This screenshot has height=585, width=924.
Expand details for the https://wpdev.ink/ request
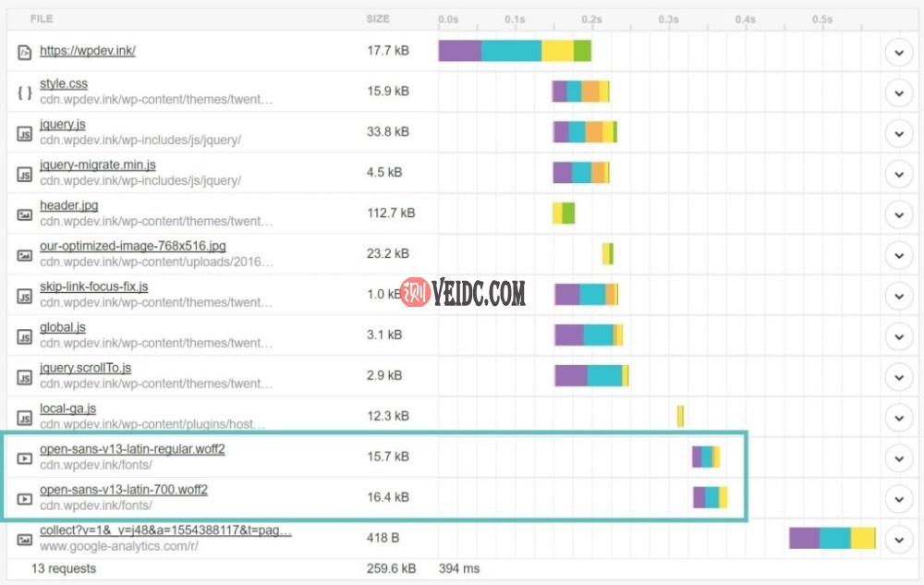pos(899,53)
